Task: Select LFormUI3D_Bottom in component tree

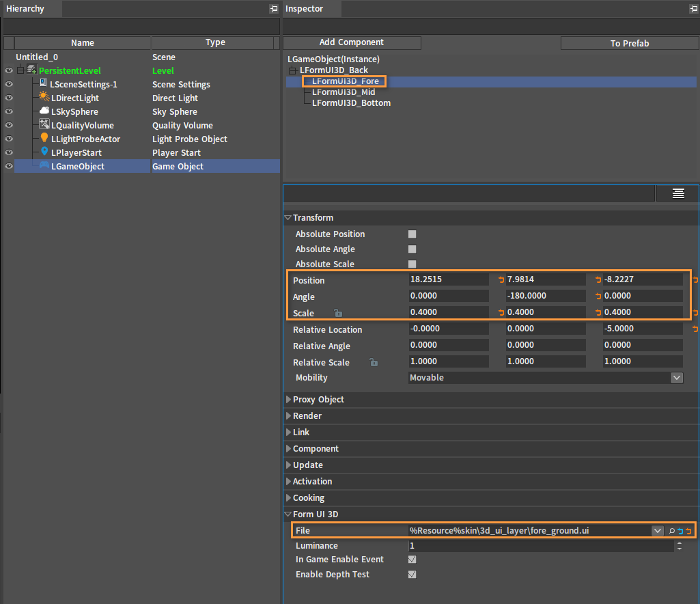Action: pos(351,103)
